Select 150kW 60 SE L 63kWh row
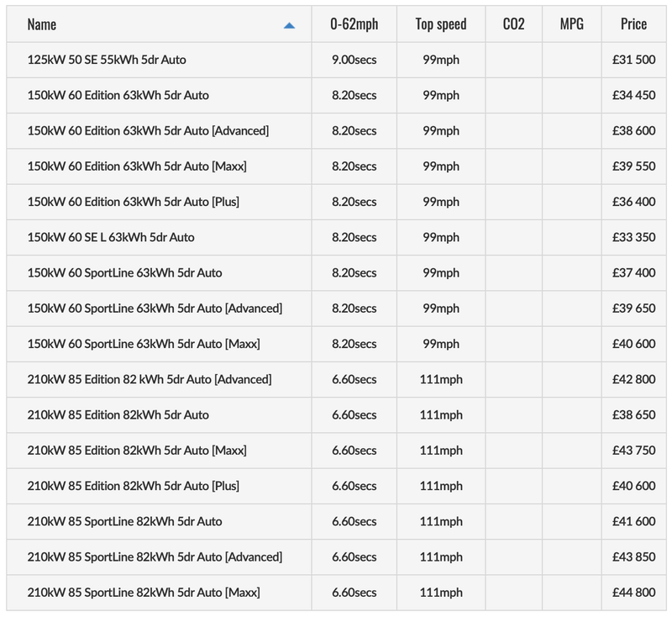The image size is (672, 617). (111, 237)
